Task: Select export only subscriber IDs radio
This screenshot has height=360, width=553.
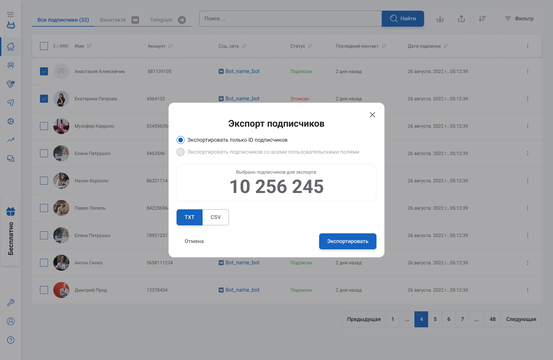Action: pyautogui.click(x=180, y=140)
